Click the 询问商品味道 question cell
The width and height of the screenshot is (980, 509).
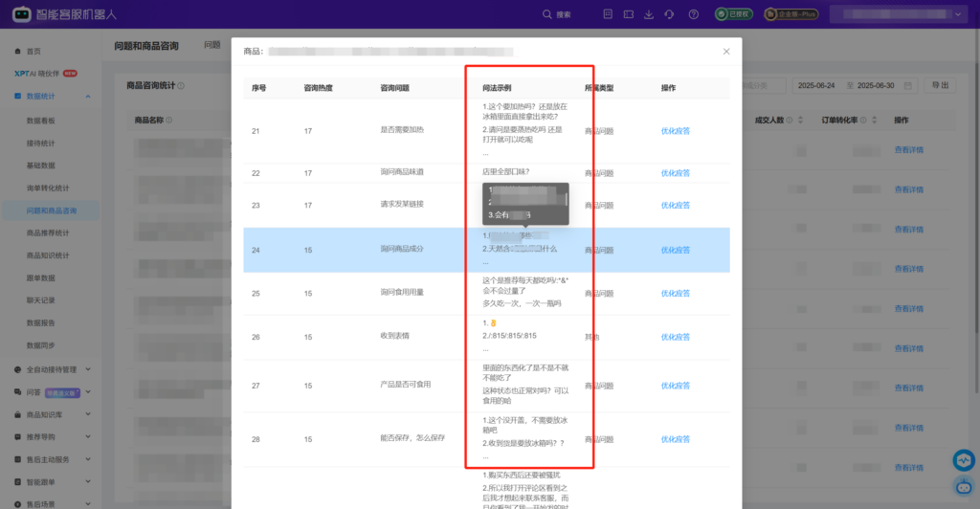pos(402,172)
